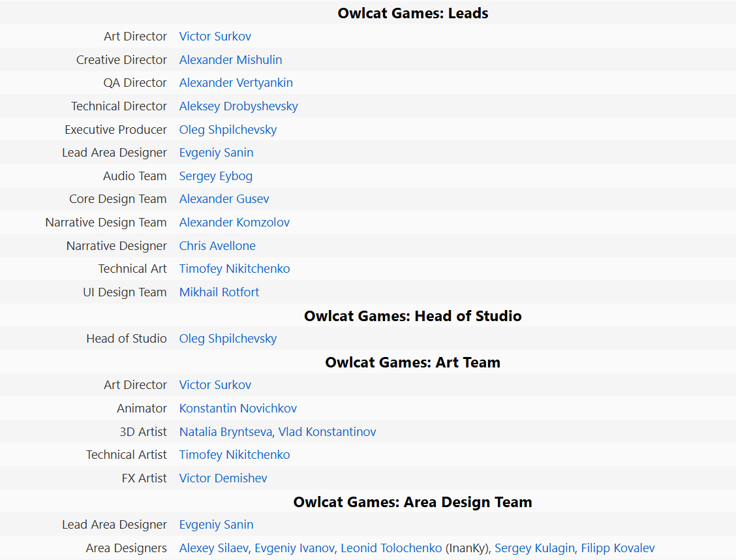The image size is (736, 560).
Task: Select the "3D Artist" role label
Action: (x=143, y=432)
